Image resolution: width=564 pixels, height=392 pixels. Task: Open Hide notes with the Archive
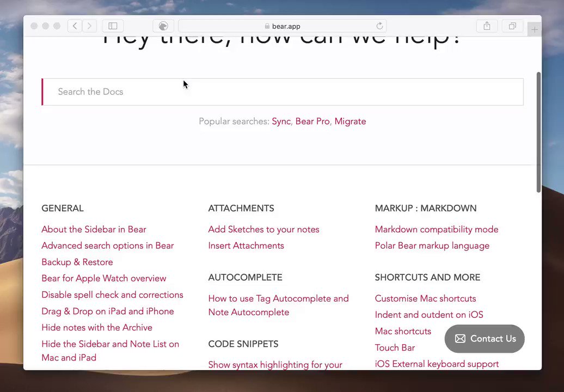click(97, 327)
